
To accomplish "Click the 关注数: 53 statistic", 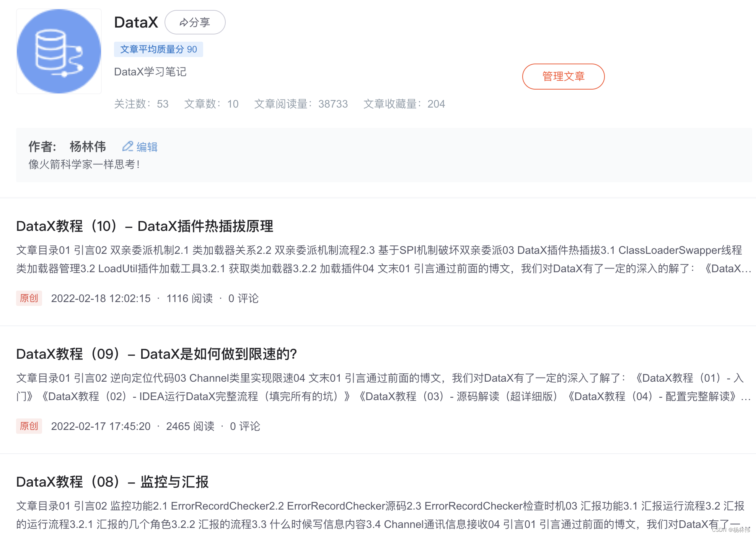I will click(141, 104).
